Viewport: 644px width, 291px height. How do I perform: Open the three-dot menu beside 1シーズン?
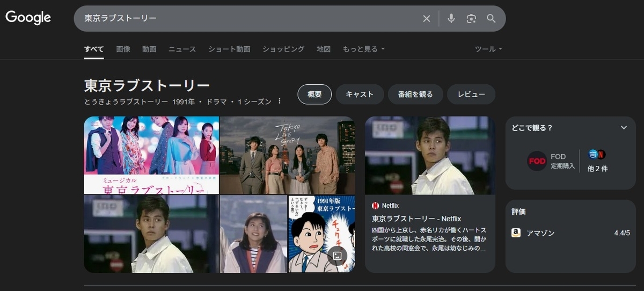(x=279, y=101)
